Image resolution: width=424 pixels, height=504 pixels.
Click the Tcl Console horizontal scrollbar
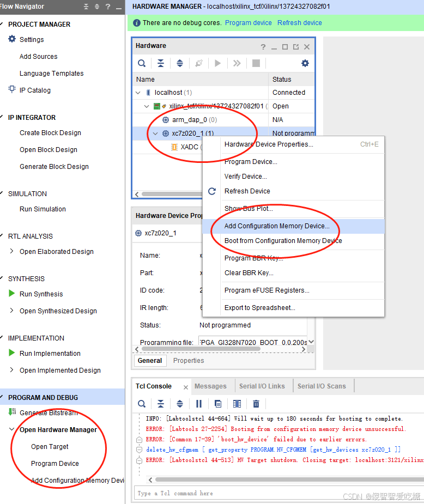tap(289, 479)
